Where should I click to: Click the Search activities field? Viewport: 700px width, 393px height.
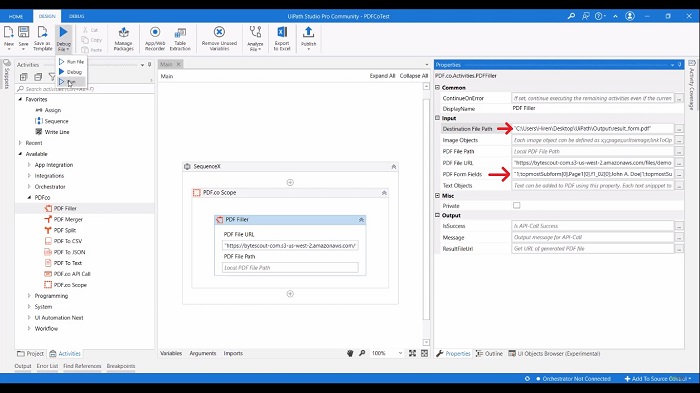(x=85, y=89)
